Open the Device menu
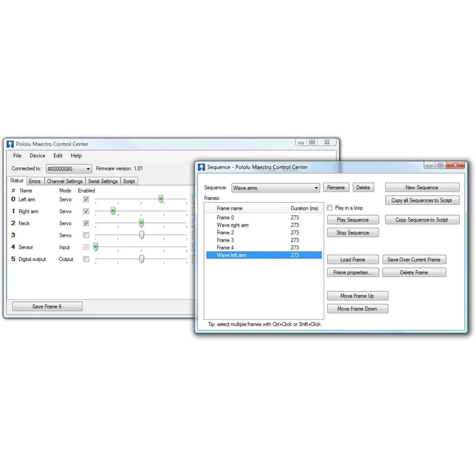The height and width of the screenshot is (476, 476). point(37,156)
